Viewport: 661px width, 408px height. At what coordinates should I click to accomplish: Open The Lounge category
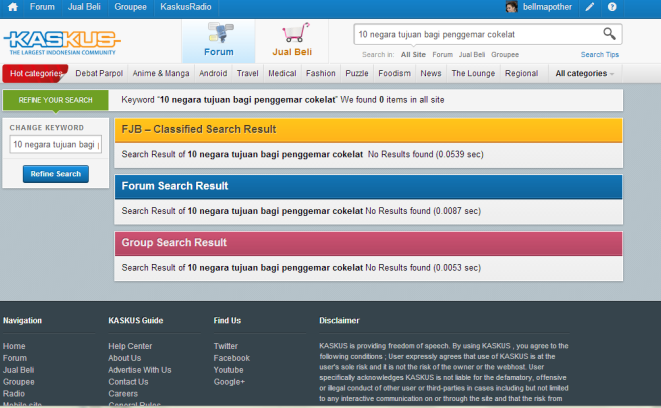pyautogui.click(x=473, y=73)
